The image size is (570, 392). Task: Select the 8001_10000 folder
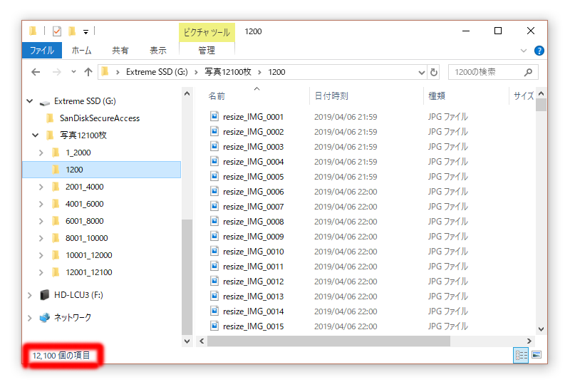[x=86, y=238]
